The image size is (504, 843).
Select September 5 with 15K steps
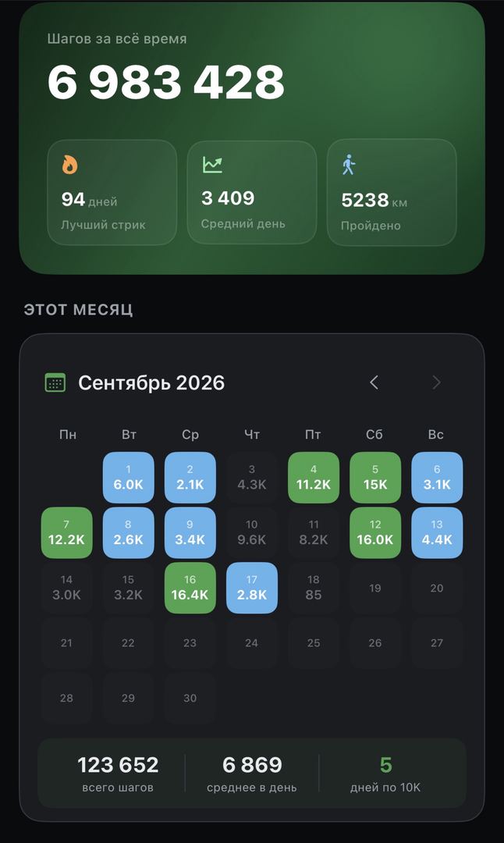(x=375, y=478)
